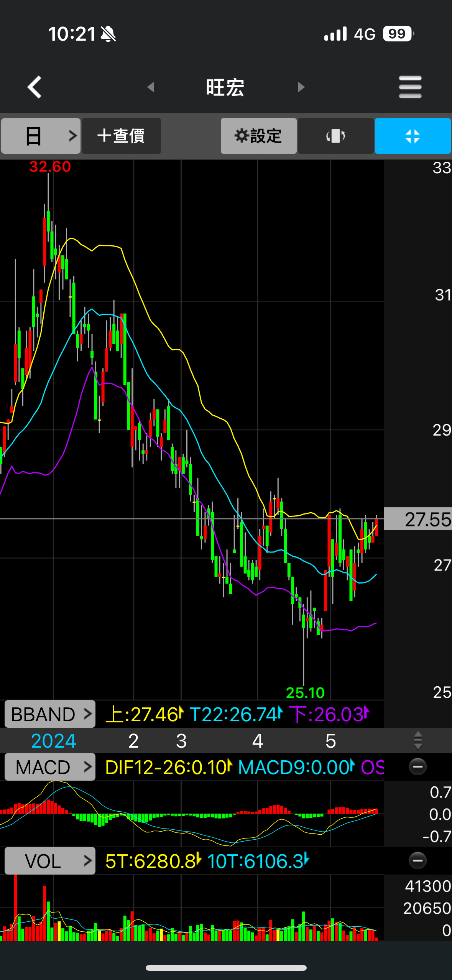The height and width of the screenshot is (980, 452).
Task: Tap month 4 on the time axis
Action: 258,741
